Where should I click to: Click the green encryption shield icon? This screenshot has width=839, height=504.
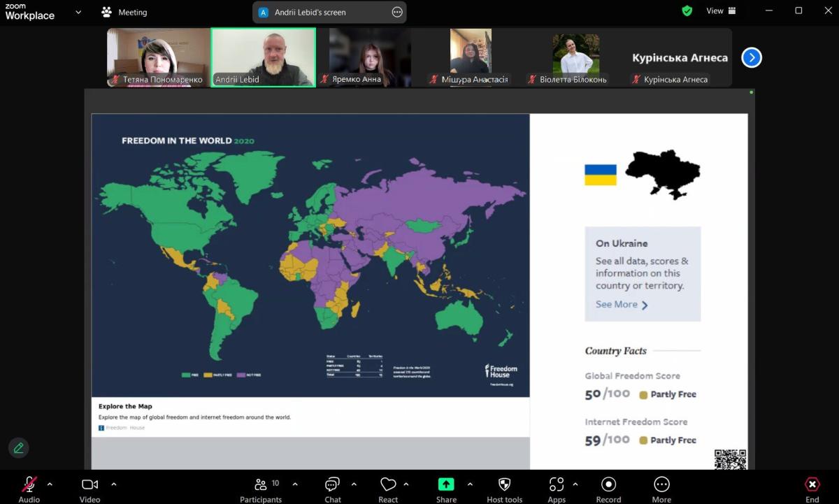687,11
